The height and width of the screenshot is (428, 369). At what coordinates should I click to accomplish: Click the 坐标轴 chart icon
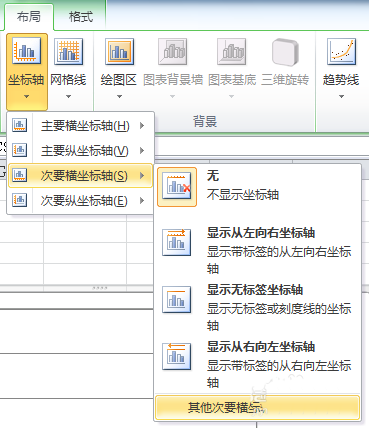(27, 51)
